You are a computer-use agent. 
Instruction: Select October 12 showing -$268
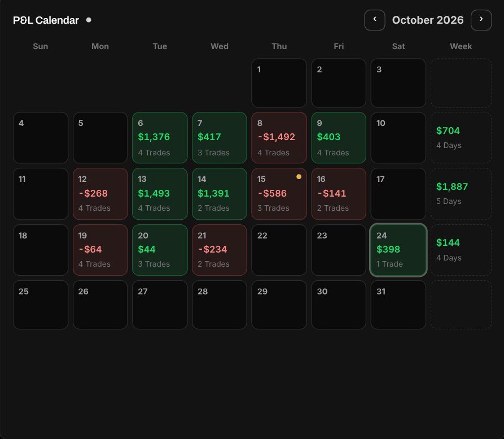[x=100, y=194]
